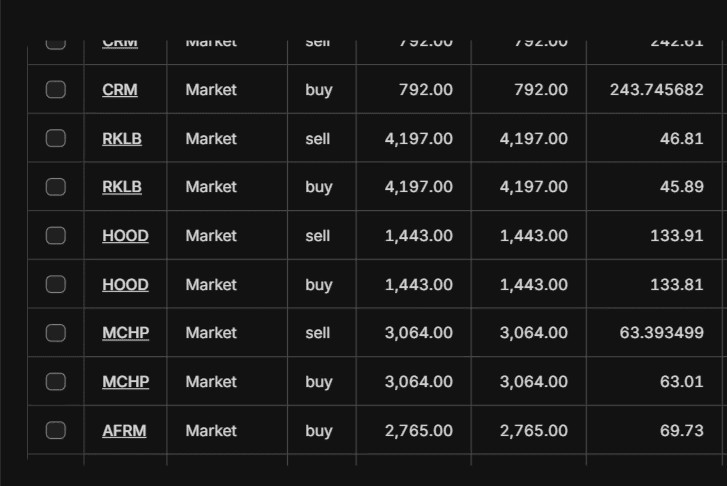Open MCHP ticker link in the sell row

(x=125, y=333)
